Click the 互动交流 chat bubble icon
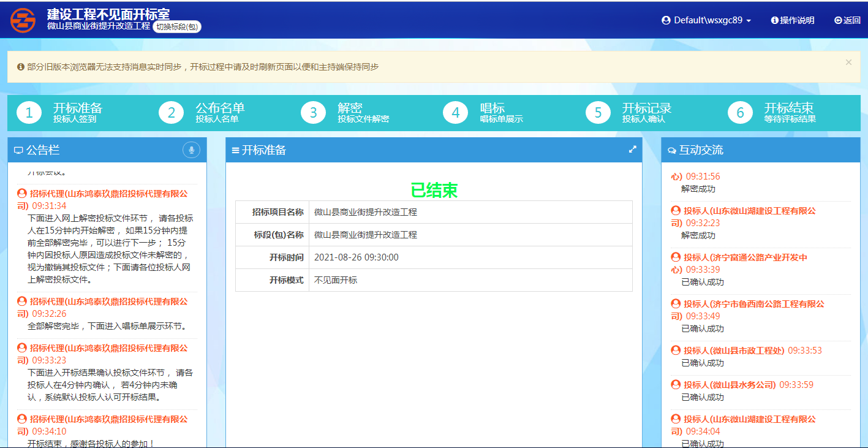This screenshot has height=448, width=868. coord(672,151)
